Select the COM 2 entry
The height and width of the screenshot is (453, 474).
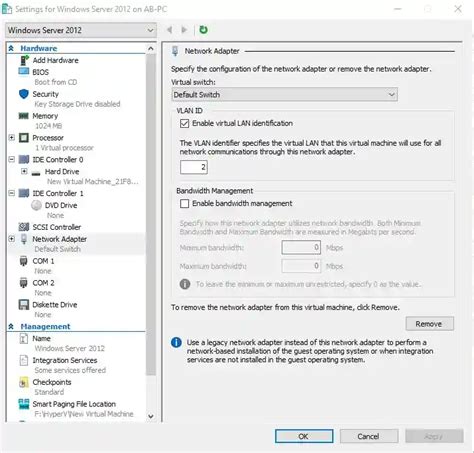(43, 283)
